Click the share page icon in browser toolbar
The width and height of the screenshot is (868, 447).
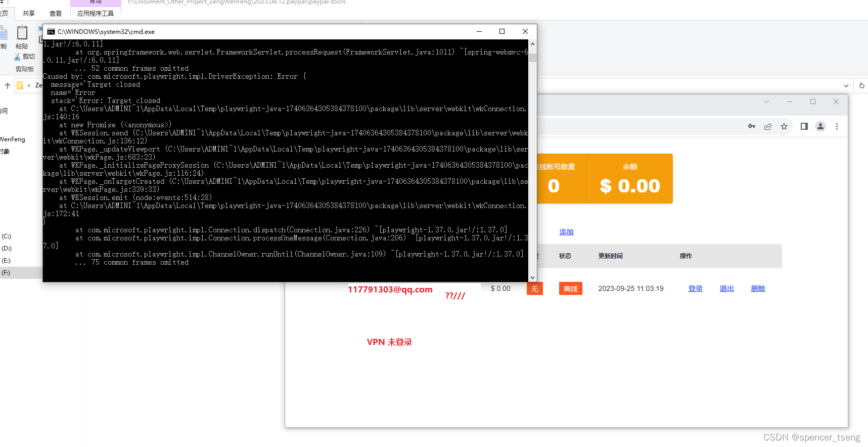pyautogui.click(x=768, y=126)
